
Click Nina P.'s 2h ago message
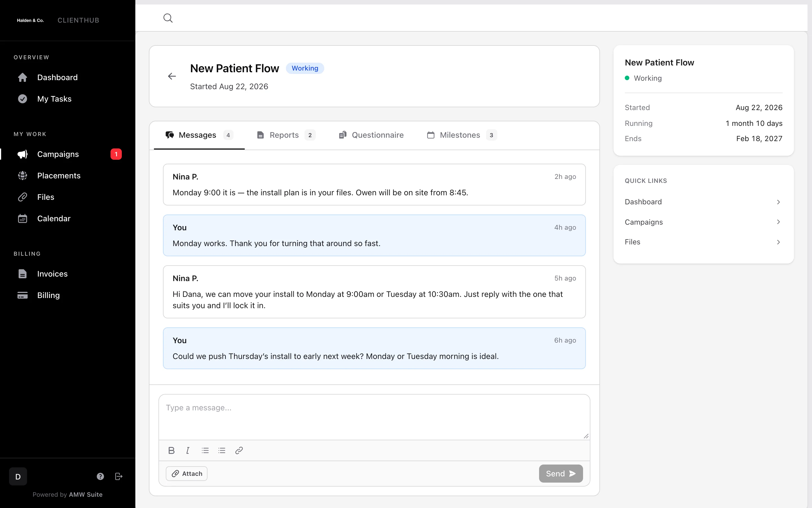(374, 185)
